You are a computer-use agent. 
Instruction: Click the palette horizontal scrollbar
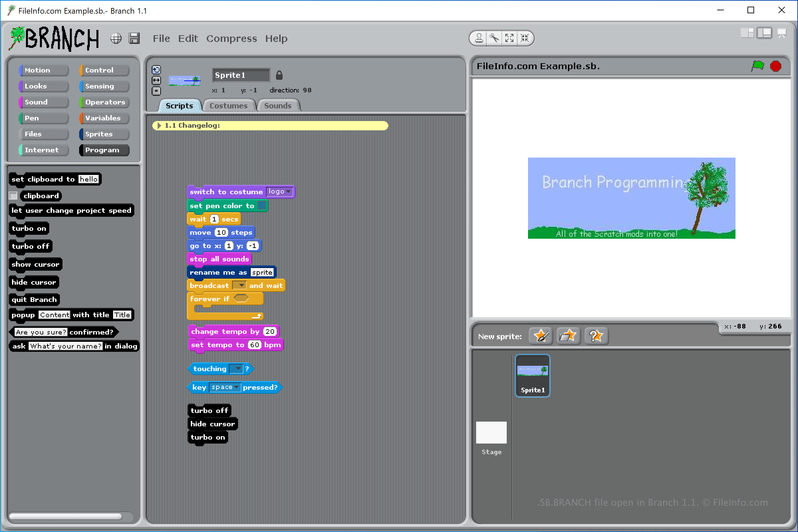click(66, 516)
